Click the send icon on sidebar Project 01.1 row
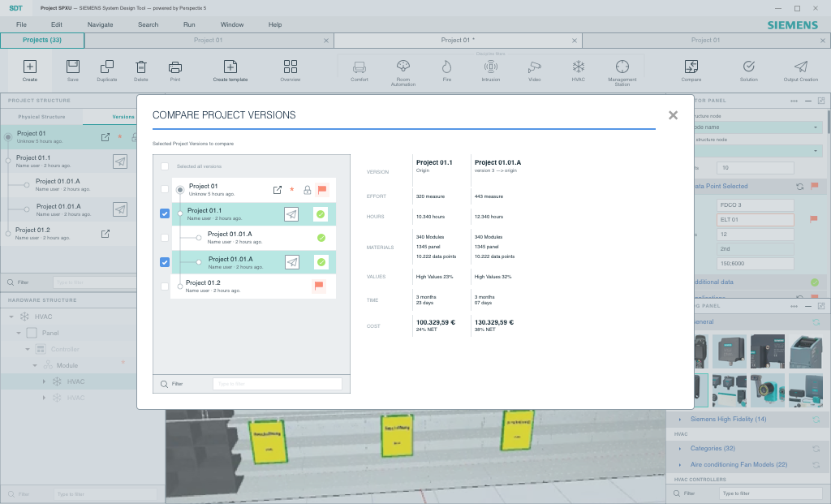 (x=120, y=162)
